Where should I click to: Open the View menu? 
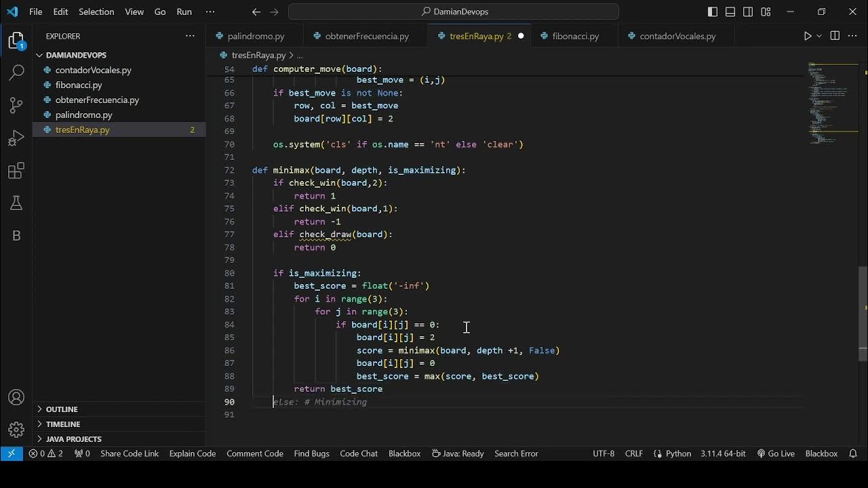point(134,12)
